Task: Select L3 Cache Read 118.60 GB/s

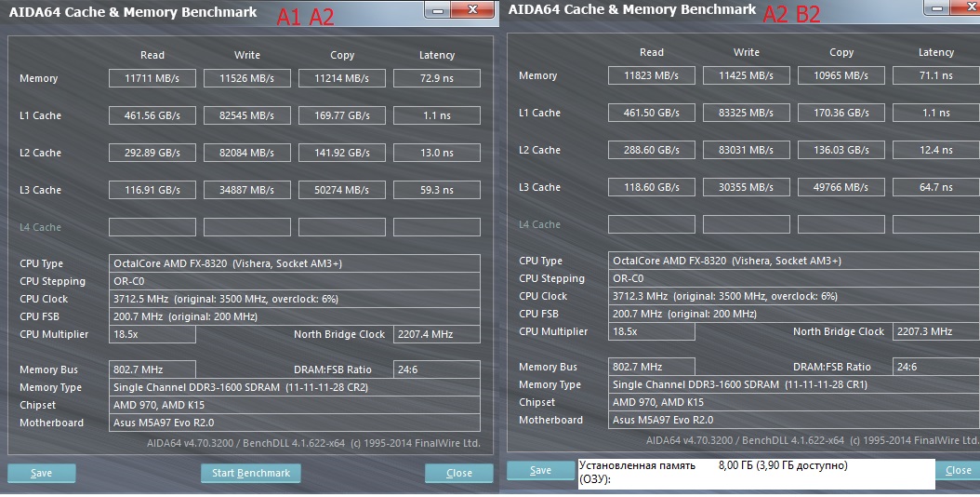Action: (651, 187)
